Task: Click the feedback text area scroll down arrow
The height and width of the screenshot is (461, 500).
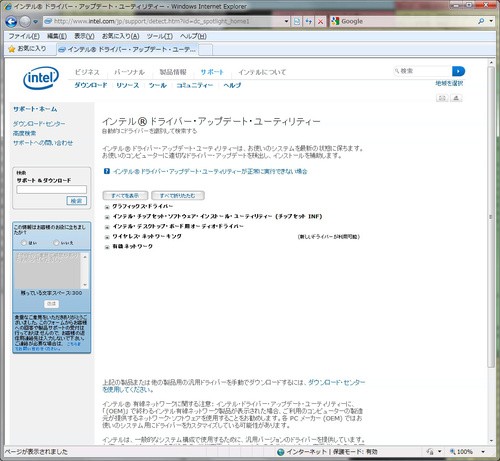Action: tap(85, 285)
